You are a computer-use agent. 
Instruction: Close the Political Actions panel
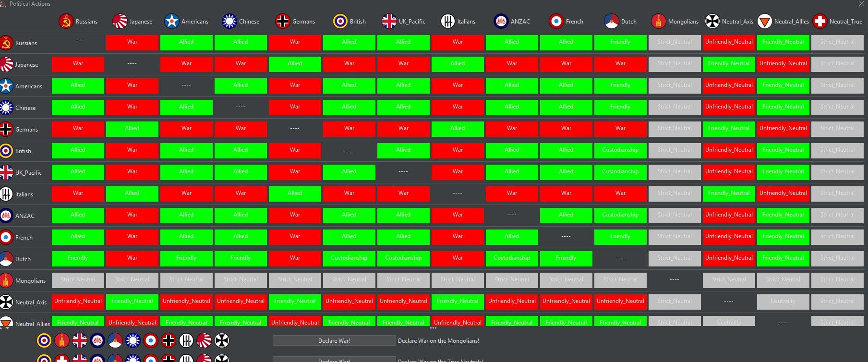[861, 3]
